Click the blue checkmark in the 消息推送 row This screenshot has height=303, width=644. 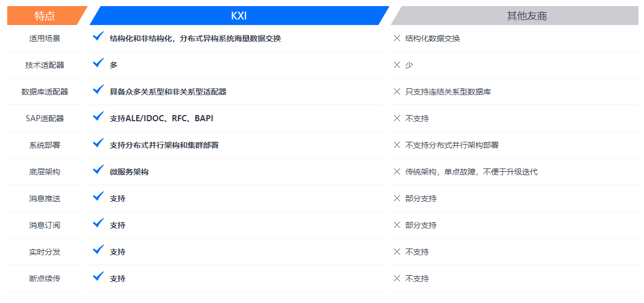(x=98, y=197)
